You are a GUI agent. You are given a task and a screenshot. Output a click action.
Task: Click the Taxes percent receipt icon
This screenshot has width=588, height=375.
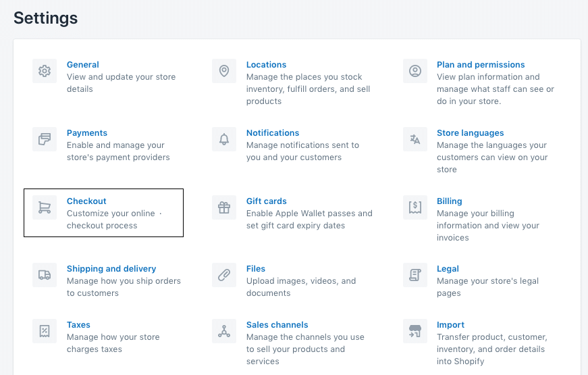click(x=45, y=331)
